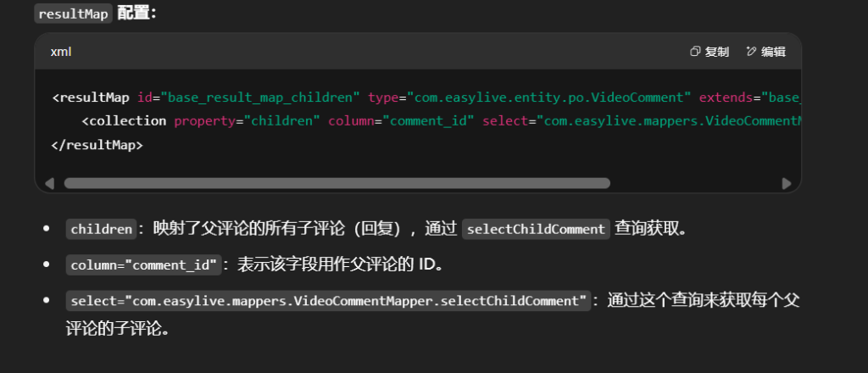This screenshot has width=868, height=373.
Task: Click the xml language label
Action: coord(61,52)
